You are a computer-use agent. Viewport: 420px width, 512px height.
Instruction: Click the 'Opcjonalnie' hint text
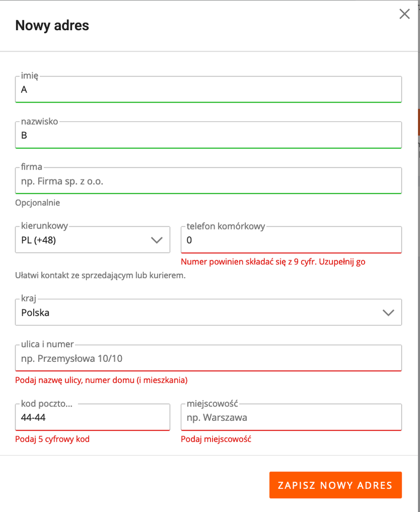pyautogui.click(x=37, y=203)
